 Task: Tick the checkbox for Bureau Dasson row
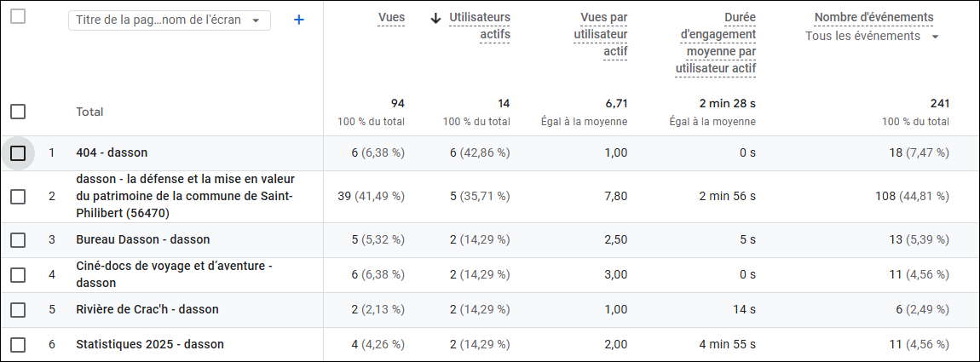coord(18,240)
